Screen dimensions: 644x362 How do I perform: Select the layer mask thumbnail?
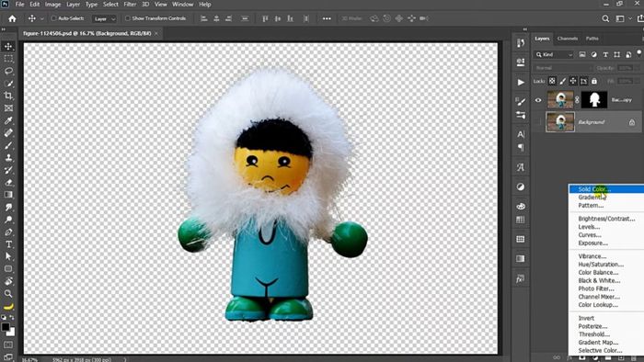(x=594, y=100)
